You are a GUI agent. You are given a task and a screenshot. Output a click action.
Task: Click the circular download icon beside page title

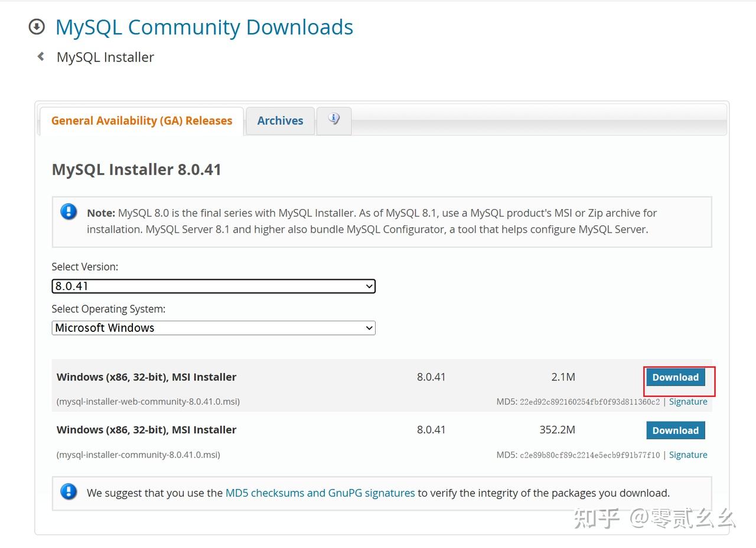37,27
